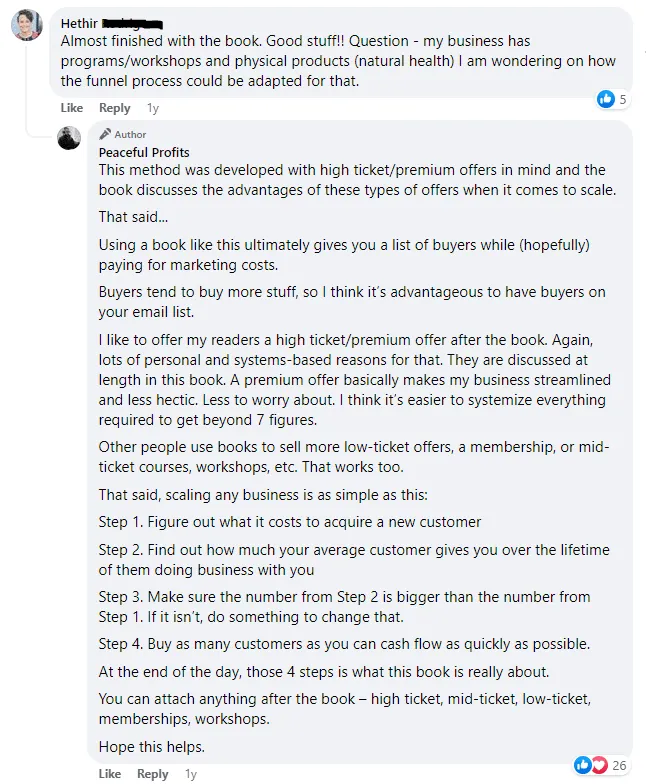Reply to Hethir's comment
Viewport: 646px width, 784px height.
pyautogui.click(x=114, y=108)
